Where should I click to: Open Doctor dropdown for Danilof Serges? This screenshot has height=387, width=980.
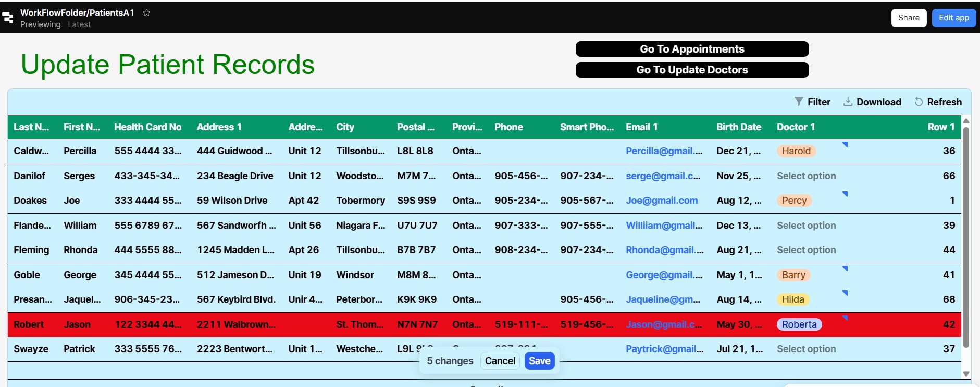click(806, 176)
